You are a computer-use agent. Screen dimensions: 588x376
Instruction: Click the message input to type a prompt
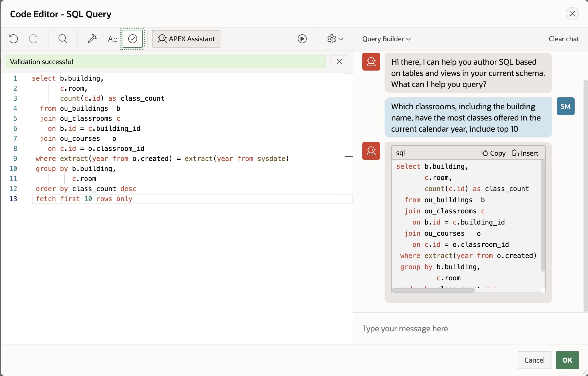(x=446, y=329)
